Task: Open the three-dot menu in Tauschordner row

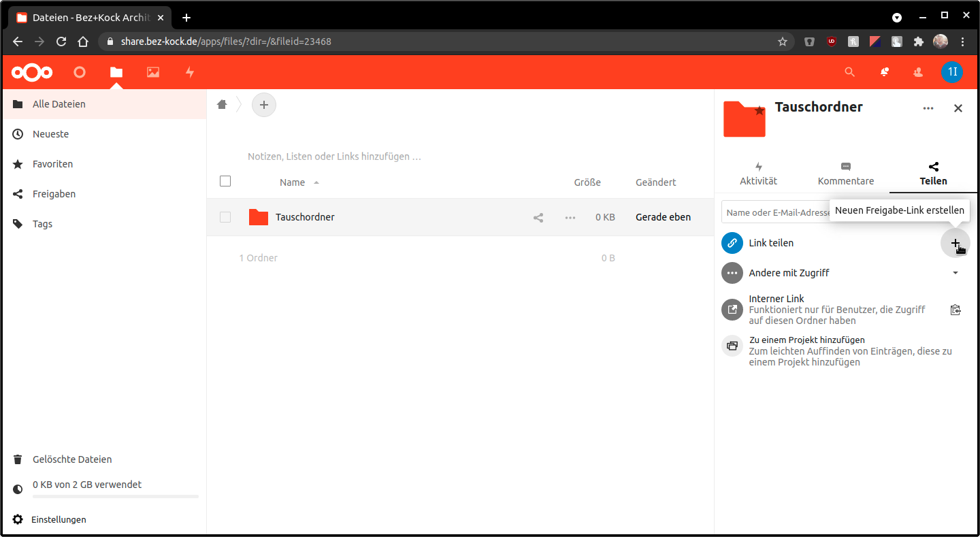Action: (x=570, y=218)
